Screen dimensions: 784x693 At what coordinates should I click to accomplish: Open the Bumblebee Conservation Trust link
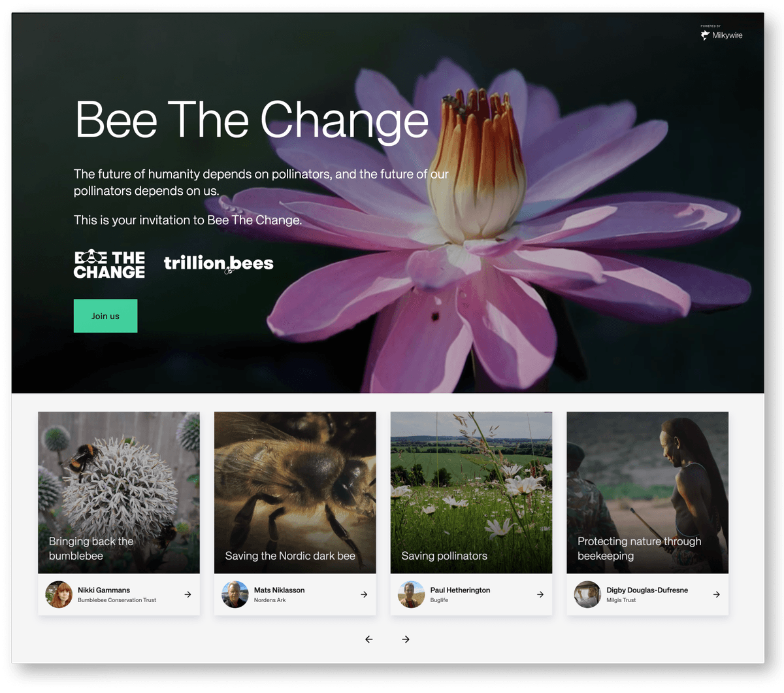[x=117, y=600]
